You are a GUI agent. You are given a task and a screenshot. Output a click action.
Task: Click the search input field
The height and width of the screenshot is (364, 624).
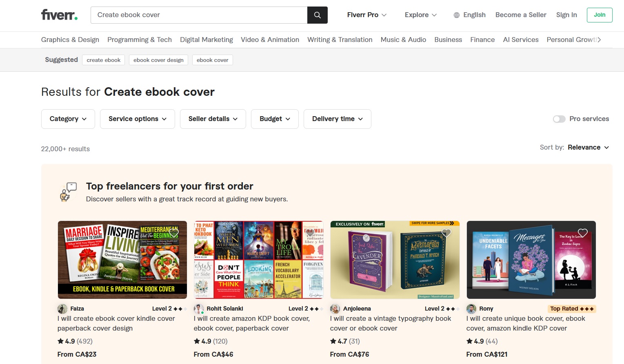[x=199, y=15]
